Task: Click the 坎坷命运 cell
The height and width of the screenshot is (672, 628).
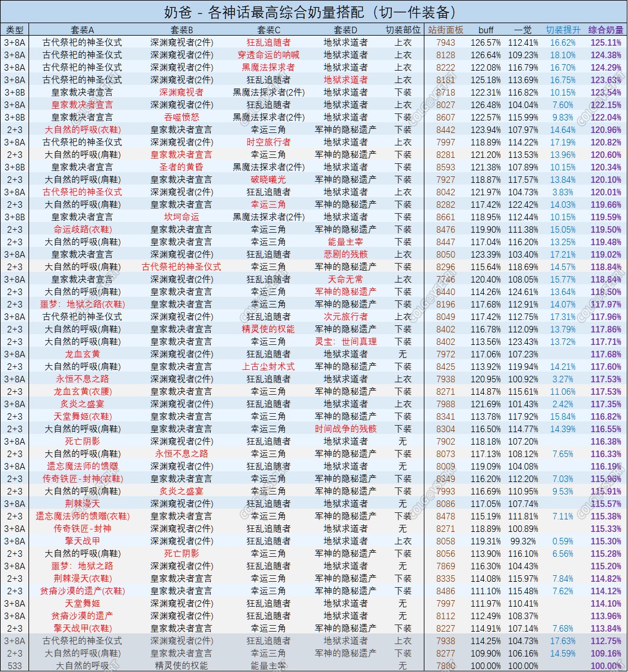Action: pyautogui.click(x=182, y=217)
